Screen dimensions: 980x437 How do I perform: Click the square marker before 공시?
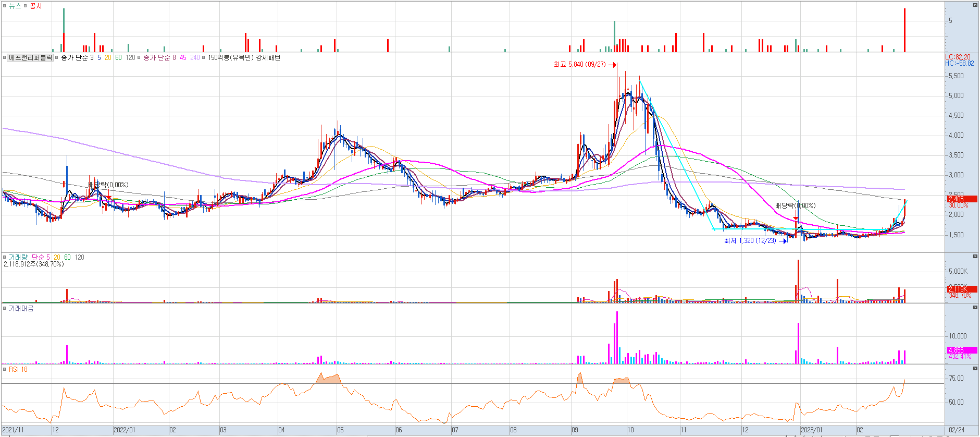pos(25,6)
